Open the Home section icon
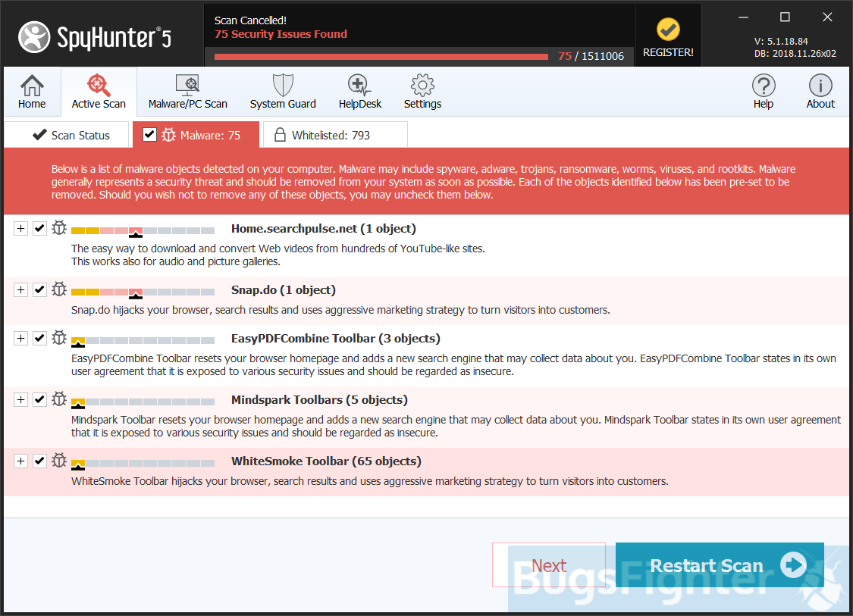This screenshot has width=853, height=616. [x=32, y=86]
